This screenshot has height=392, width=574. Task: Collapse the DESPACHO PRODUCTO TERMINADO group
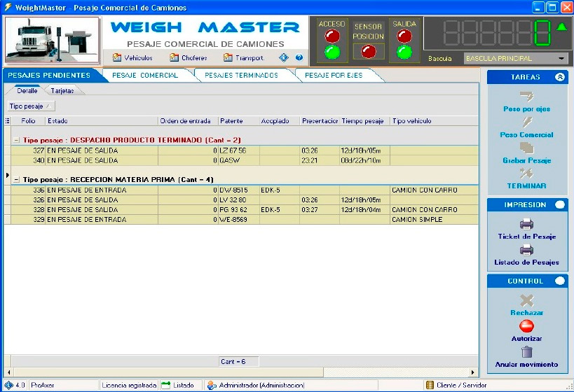[16, 140]
